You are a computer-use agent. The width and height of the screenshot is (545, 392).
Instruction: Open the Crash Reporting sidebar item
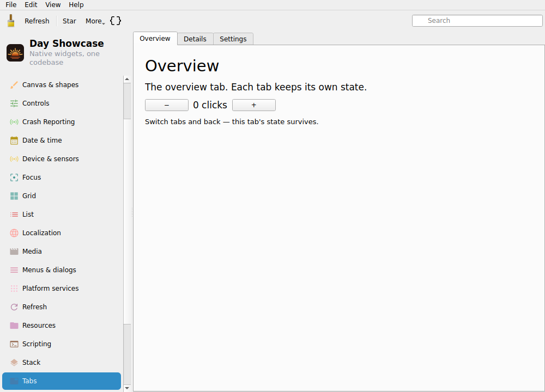62,122
